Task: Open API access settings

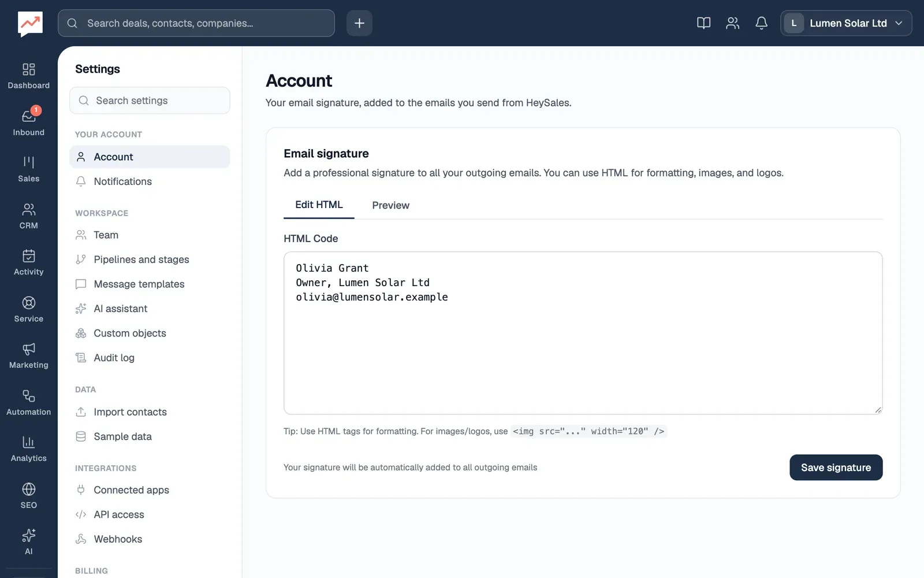Action: [x=150, y=514]
